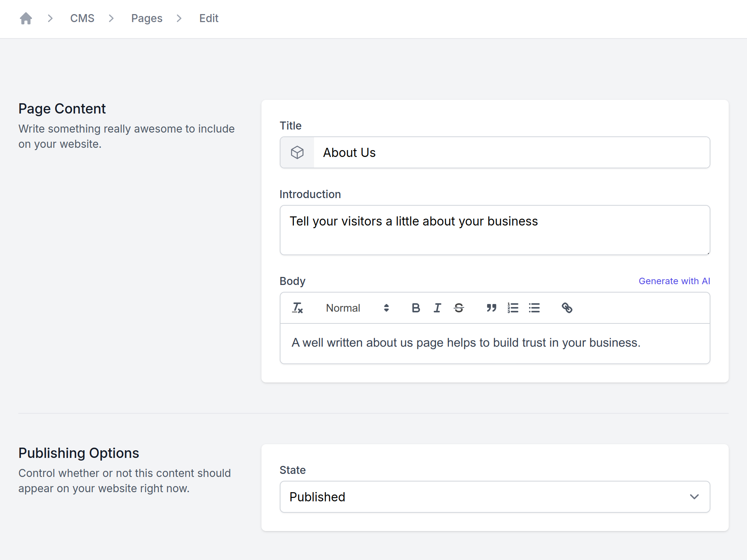Image resolution: width=747 pixels, height=560 pixels.
Task: Click the State dropdown chevron arrow
Action: click(x=694, y=497)
